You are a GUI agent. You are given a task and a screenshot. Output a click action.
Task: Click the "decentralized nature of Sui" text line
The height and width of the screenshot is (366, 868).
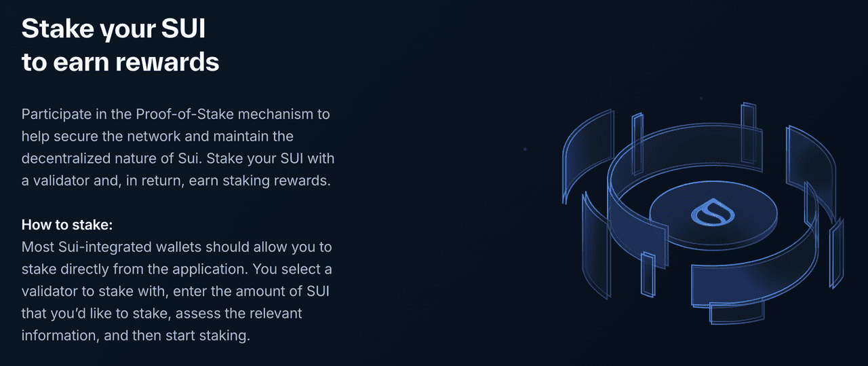[x=111, y=159]
